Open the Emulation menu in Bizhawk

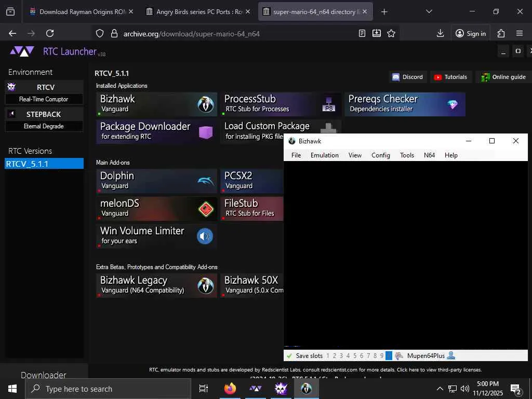[x=324, y=155]
